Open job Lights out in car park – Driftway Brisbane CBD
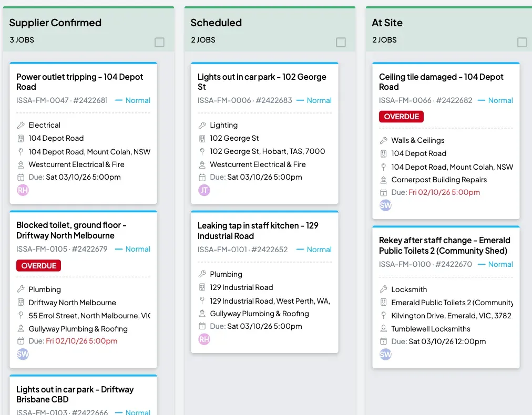The height and width of the screenshot is (415, 532). pyautogui.click(x=75, y=395)
